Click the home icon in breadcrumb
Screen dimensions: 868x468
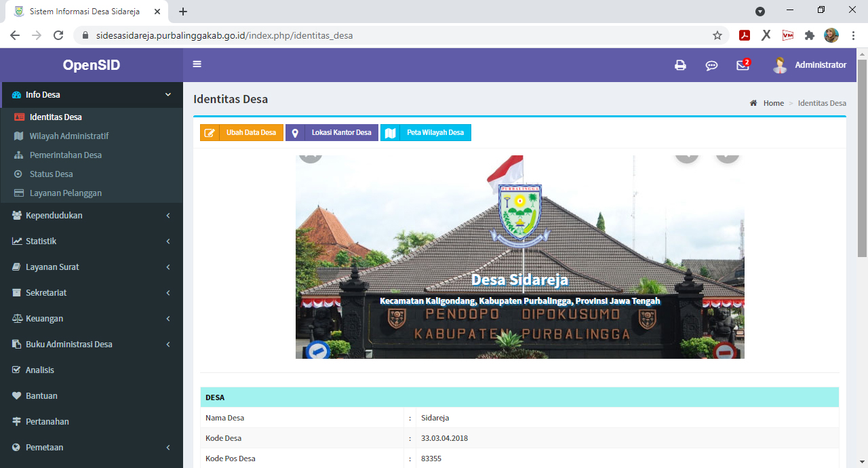pyautogui.click(x=753, y=103)
